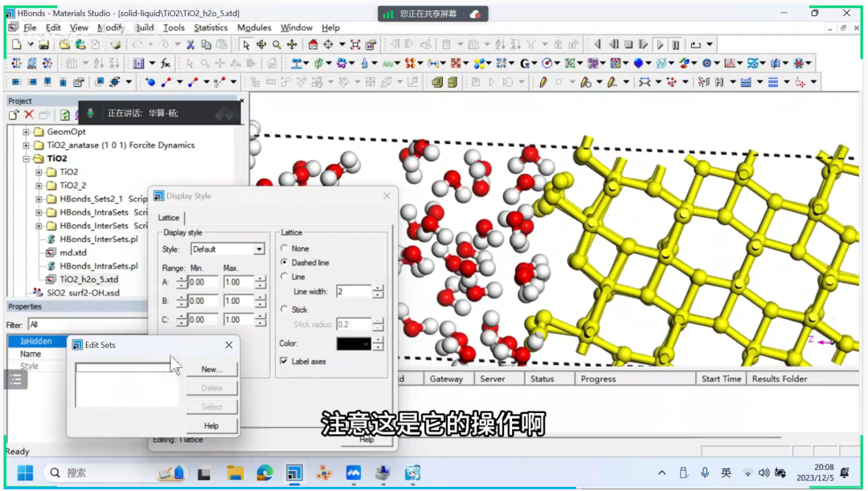The image size is (868, 491).
Task: Collapse the TiO2 project folder
Action: (27, 159)
